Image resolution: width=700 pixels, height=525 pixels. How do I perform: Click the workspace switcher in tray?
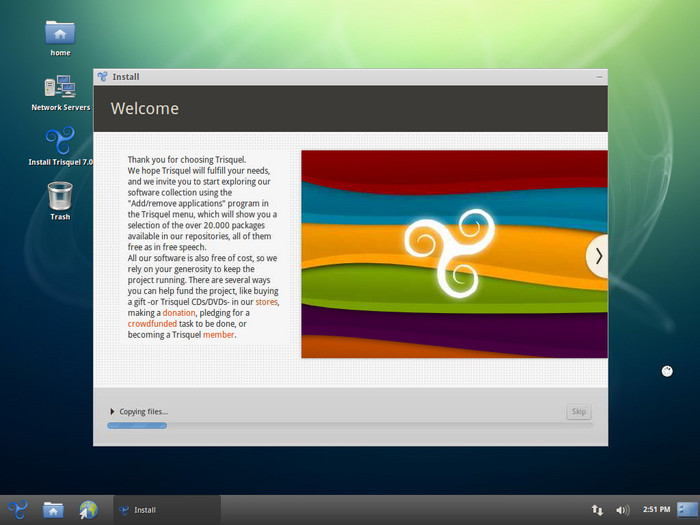pos(688,509)
